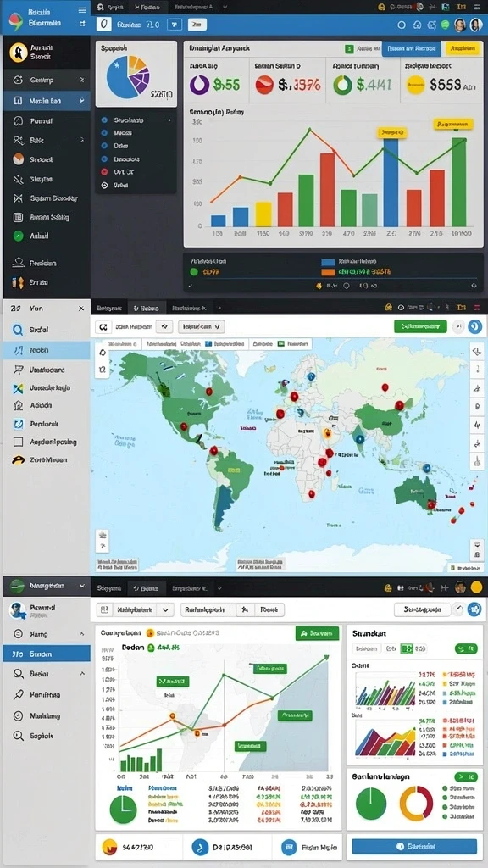The image size is (488, 868).
Task: Click the blue legend swatch below bar chart
Action: tap(328, 263)
